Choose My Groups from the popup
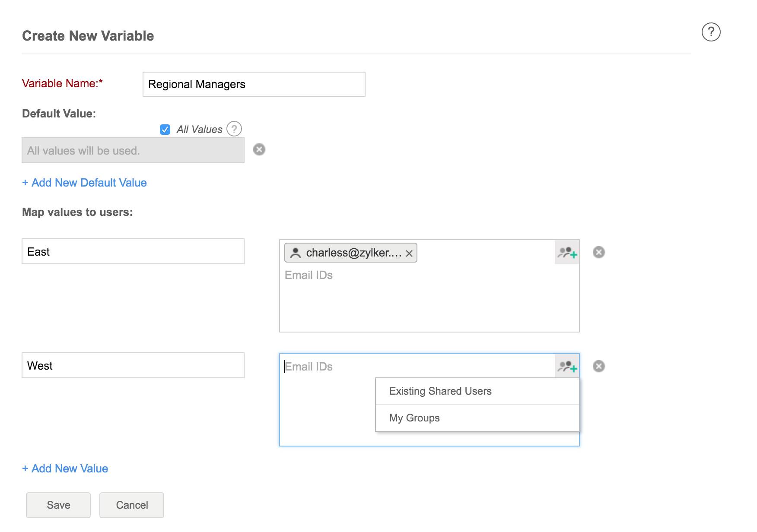The height and width of the screenshot is (532, 757). pyautogui.click(x=414, y=418)
